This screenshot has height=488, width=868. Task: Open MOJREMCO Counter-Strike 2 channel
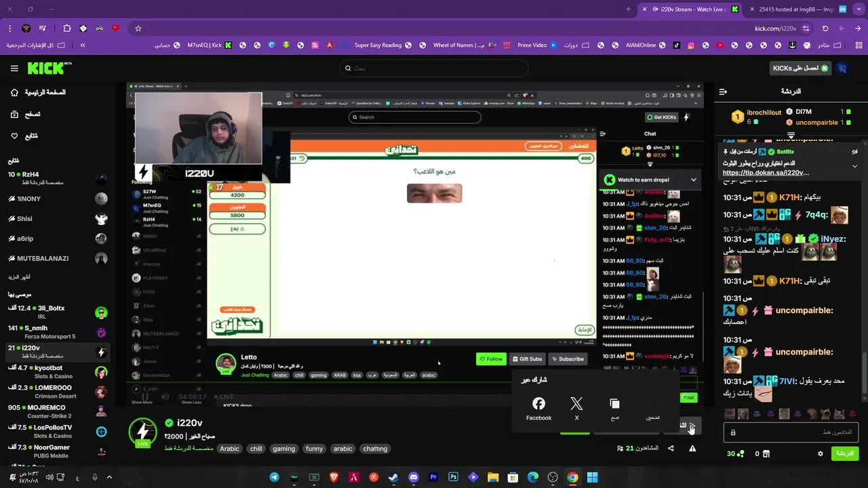pyautogui.click(x=58, y=411)
